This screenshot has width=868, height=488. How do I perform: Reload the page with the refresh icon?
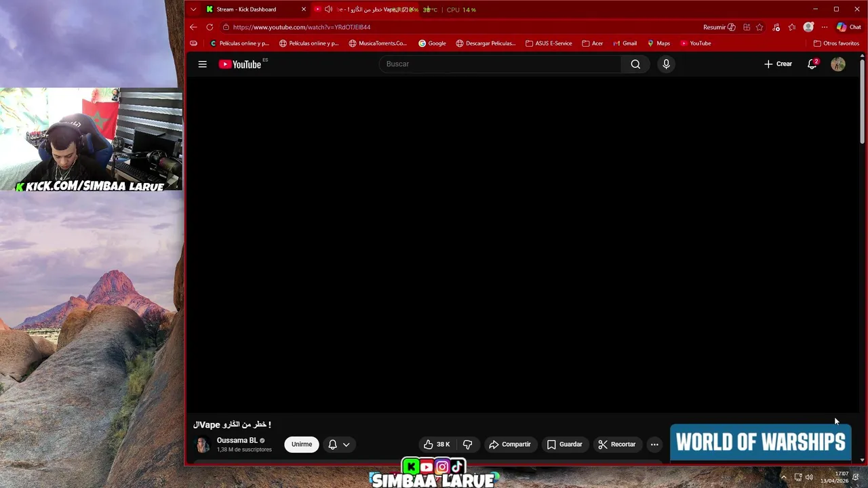tap(210, 27)
